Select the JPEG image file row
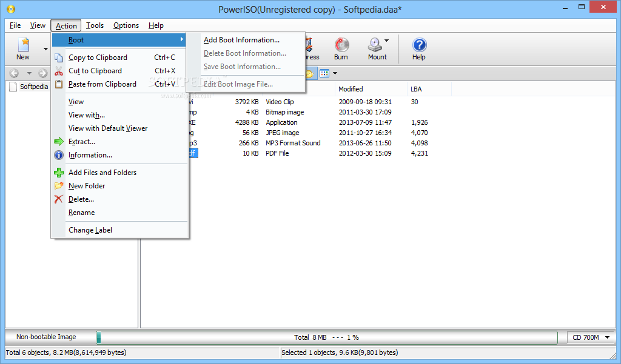The height and width of the screenshot is (364, 621). pyautogui.click(x=309, y=133)
